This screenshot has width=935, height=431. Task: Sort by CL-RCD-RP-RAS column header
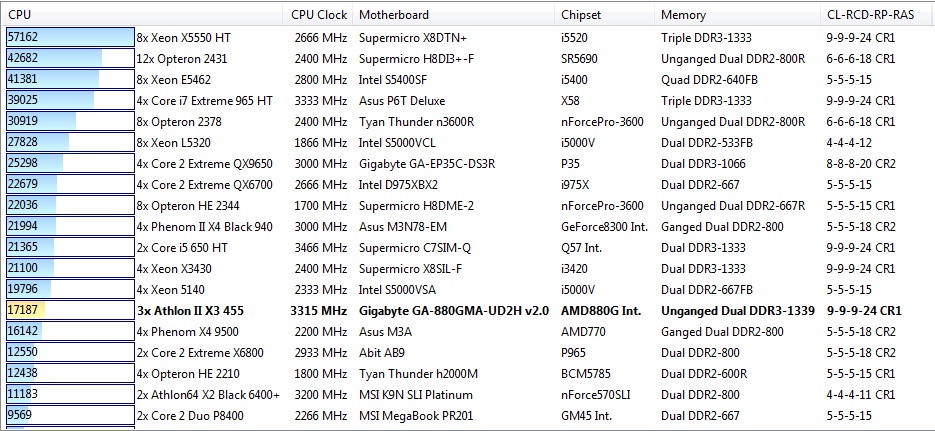(870, 15)
